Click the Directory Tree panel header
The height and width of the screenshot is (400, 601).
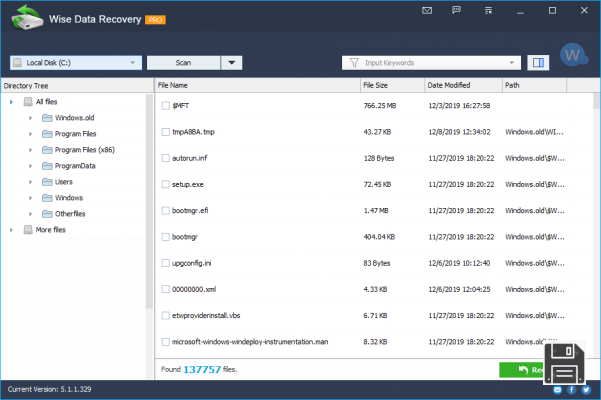pyautogui.click(x=77, y=86)
